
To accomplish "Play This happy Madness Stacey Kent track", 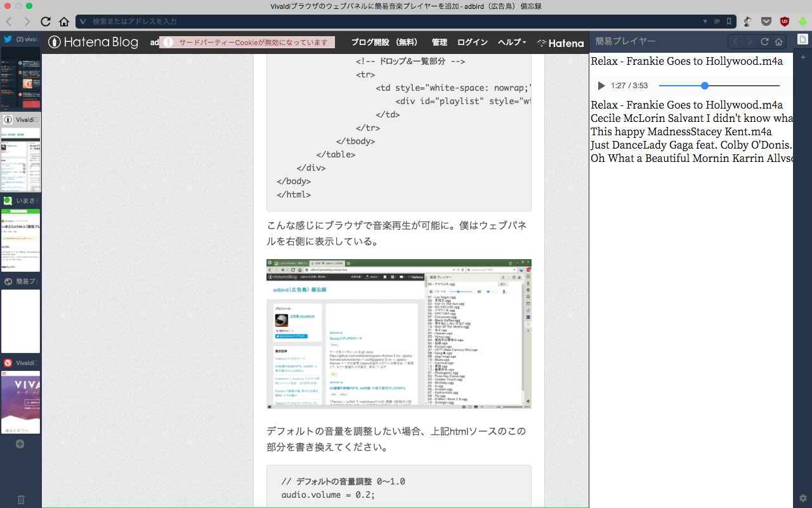I will [681, 132].
